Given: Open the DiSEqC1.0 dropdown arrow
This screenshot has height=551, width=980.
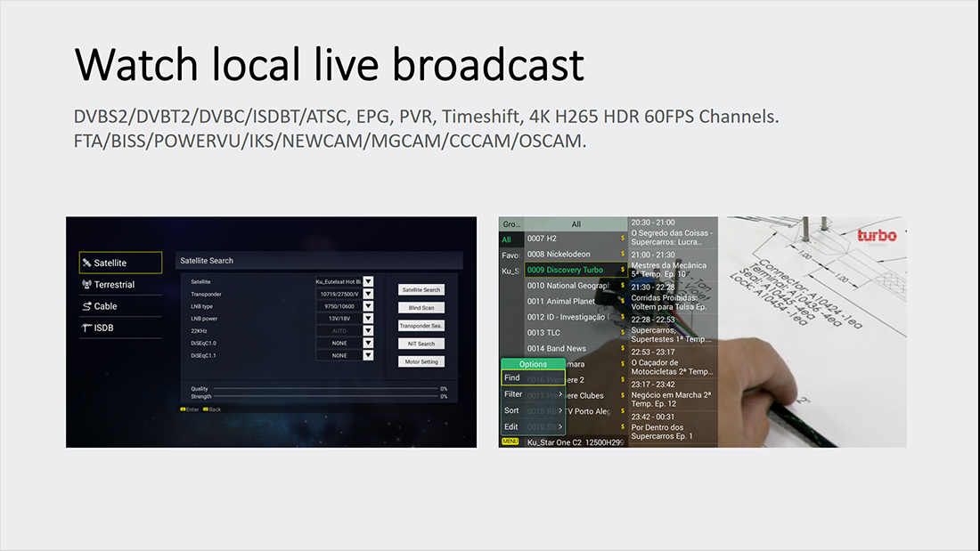Looking at the screenshot, I should tap(368, 343).
